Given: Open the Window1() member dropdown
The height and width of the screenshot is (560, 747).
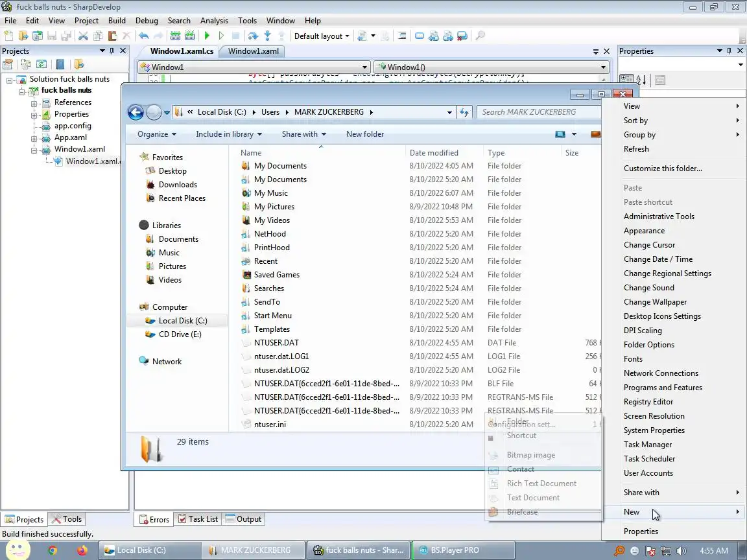Looking at the screenshot, I should point(491,67).
